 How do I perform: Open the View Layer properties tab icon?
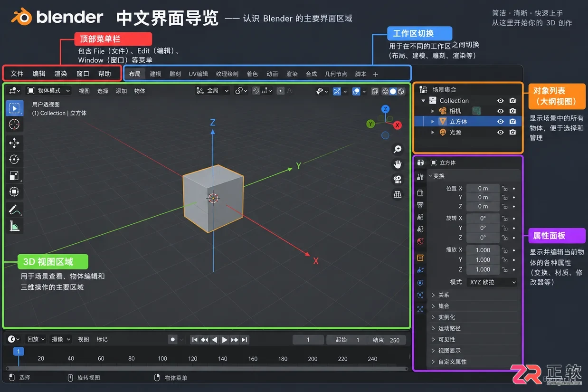[x=420, y=217]
